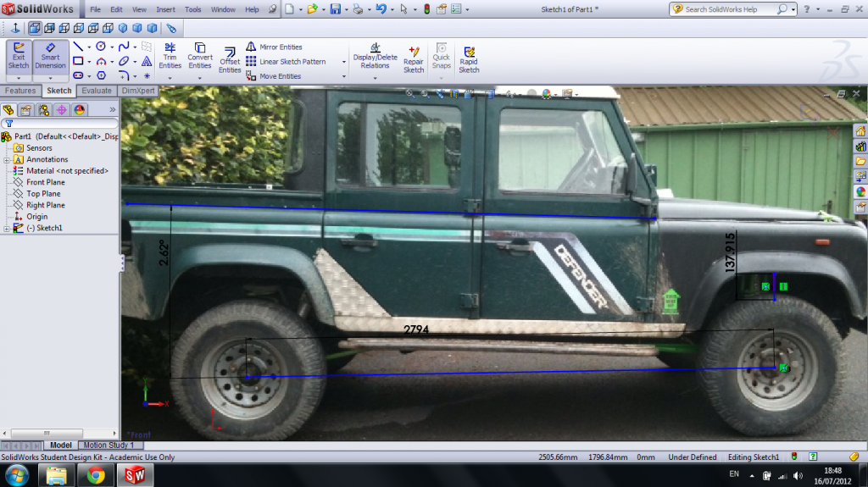Open the Windows Start button
Image resolution: width=868 pixels, height=487 pixels.
click(x=17, y=475)
